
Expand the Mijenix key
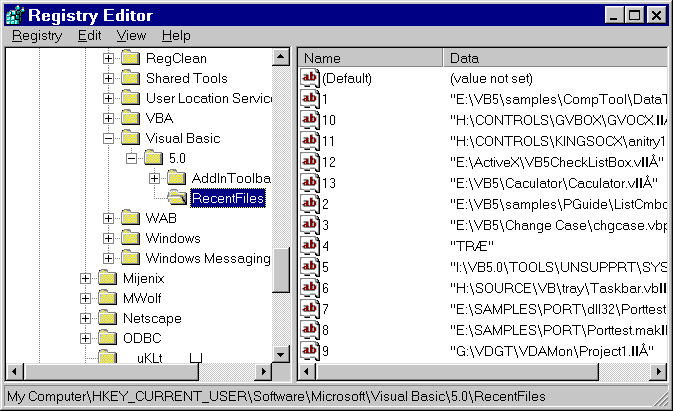85,278
